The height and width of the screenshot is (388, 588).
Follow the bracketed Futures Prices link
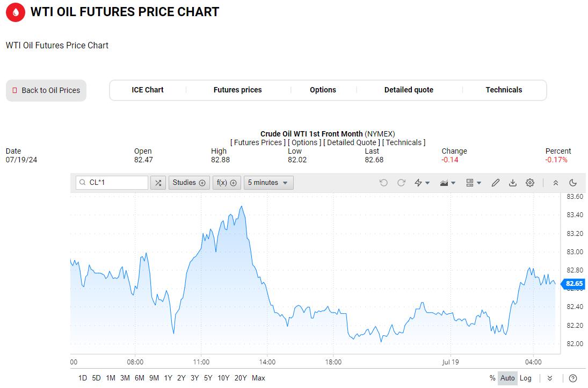pos(258,142)
